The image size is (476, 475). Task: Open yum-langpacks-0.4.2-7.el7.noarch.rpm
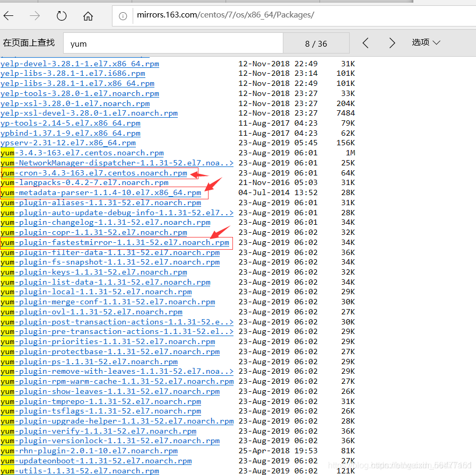click(84, 182)
